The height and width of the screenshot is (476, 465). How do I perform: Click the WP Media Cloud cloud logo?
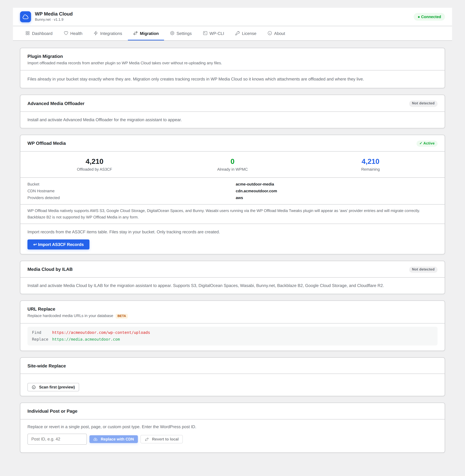pyautogui.click(x=25, y=17)
